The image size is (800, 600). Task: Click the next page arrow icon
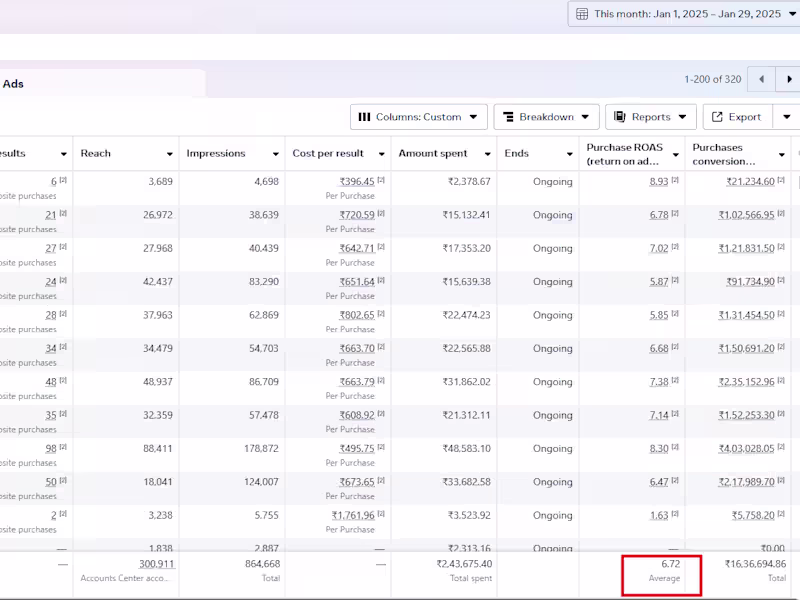pos(789,78)
